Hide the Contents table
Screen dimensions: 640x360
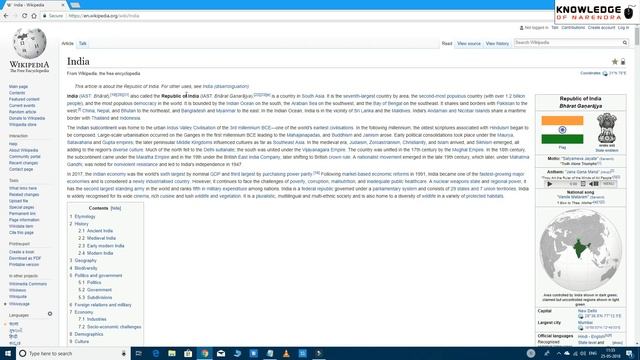(116, 208)
